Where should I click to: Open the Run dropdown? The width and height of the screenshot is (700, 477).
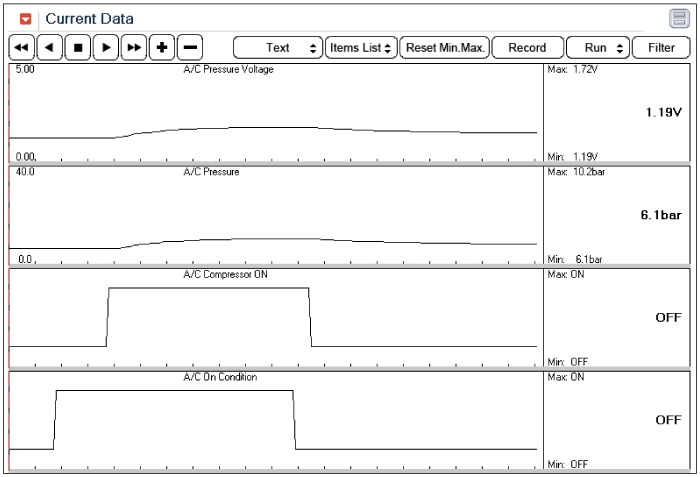[x=598, y=48]
